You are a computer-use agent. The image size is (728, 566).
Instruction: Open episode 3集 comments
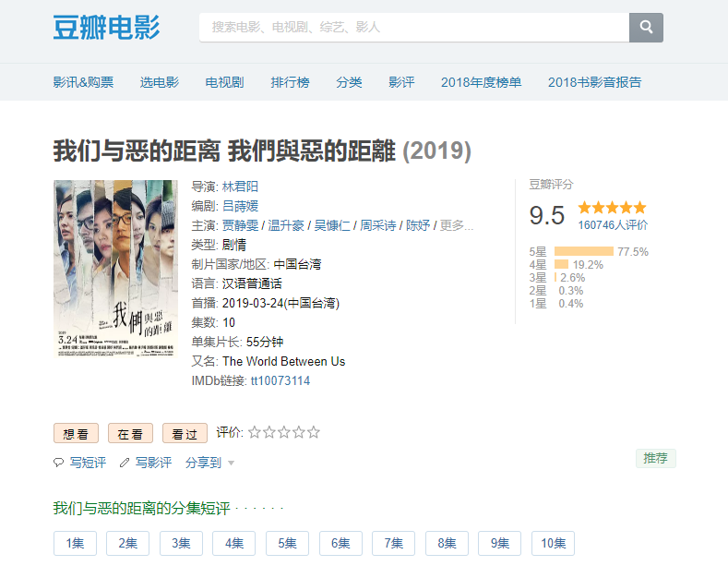coord(181,543)
